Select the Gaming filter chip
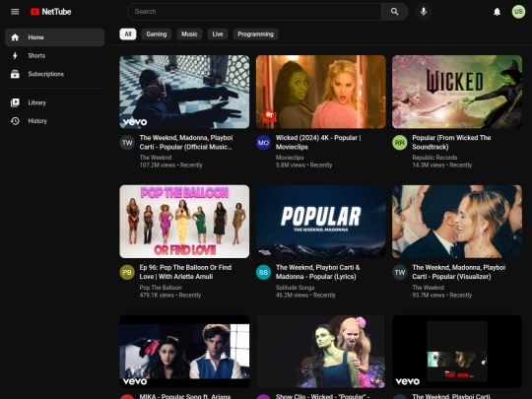532x399 pixels. tap(157, 34)
